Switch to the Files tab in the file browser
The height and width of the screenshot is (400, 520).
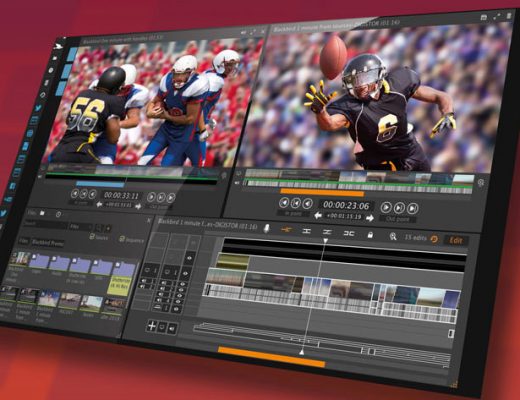(23, 240)
